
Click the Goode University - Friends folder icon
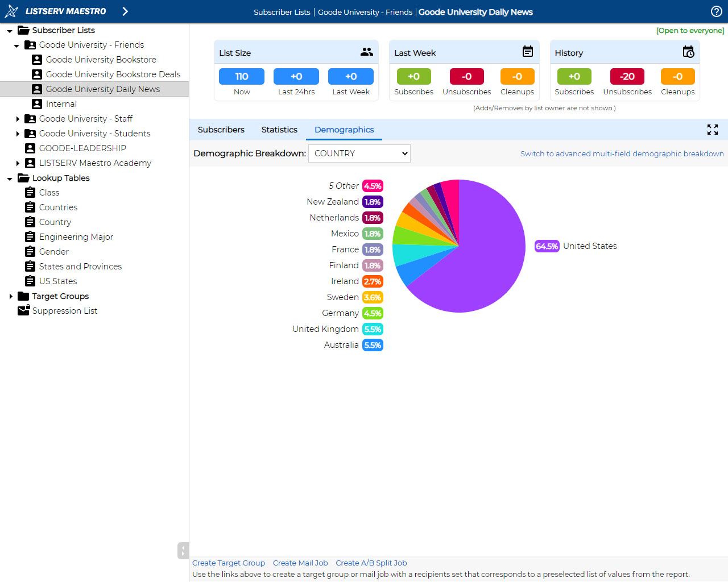[x=30, y=45]
